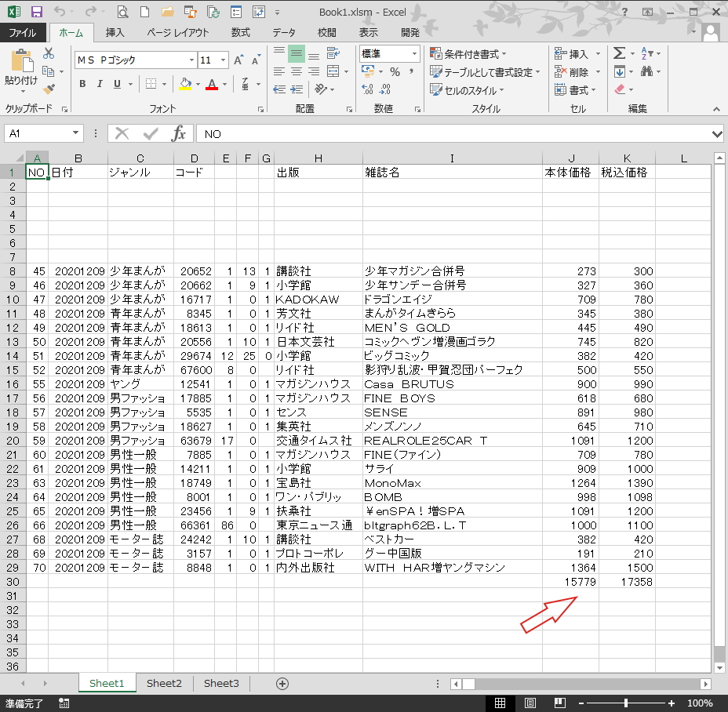Apply percent style format
Screen dimensions: 728x712
[395, 71]
